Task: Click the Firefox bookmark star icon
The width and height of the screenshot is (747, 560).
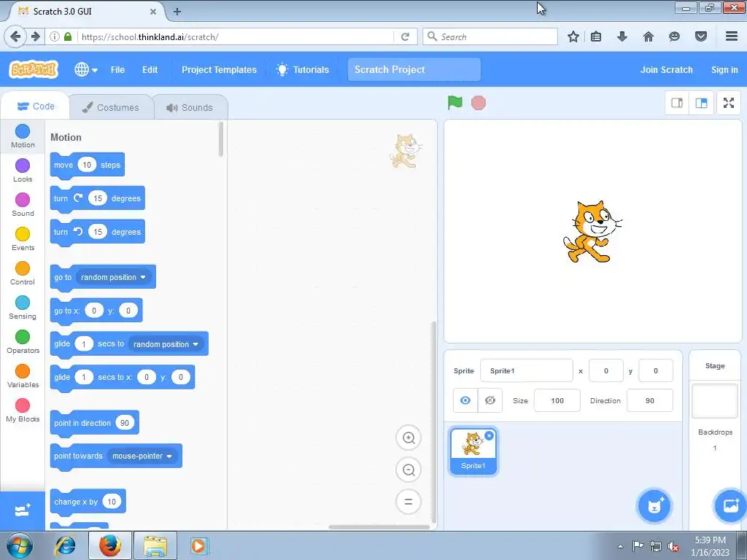Action: click(573, 36)
